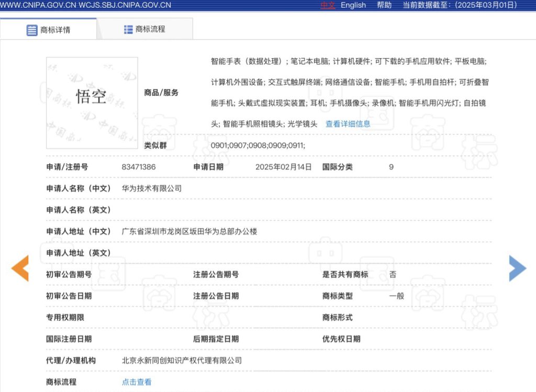Click the 优先权日期 label
The image size is (536, 392).
coord(341,339)
